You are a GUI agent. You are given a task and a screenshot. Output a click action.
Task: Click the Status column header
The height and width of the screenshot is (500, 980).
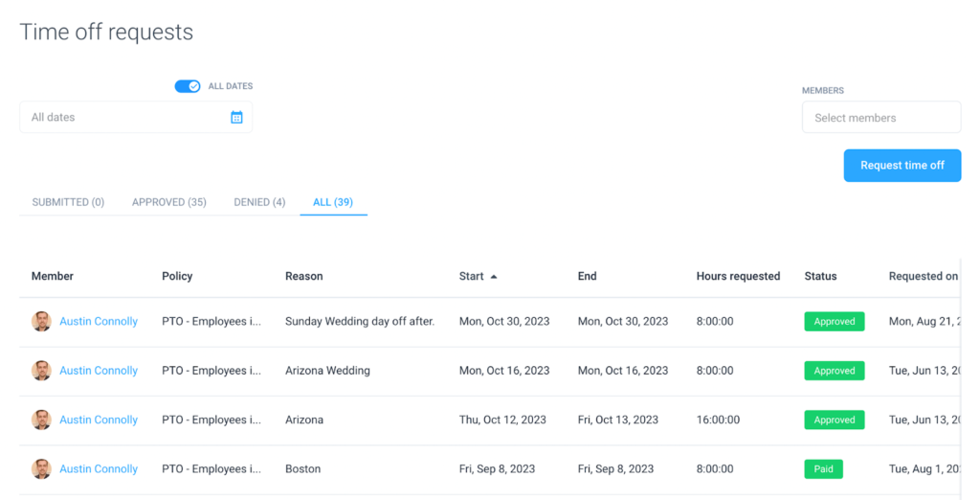coord(820,276)
